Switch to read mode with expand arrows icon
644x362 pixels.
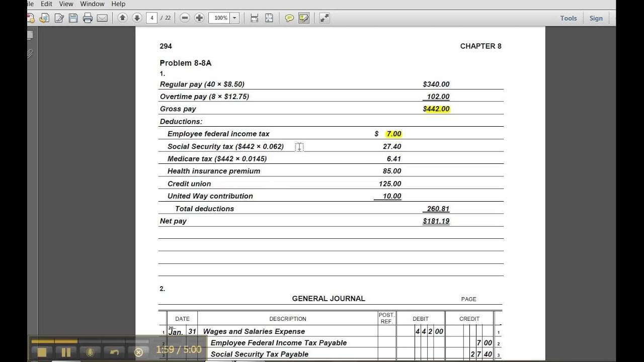click(x=325, y=18)
